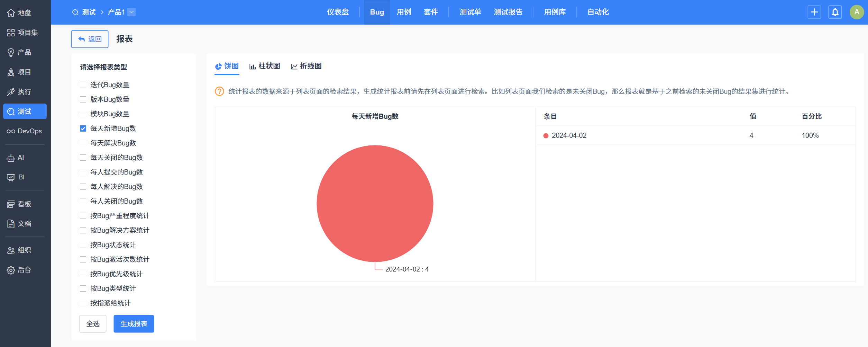The image size is (868, 347).
Task: Tick the 每人提交的Bug数 checkbox
Action: 83,172
